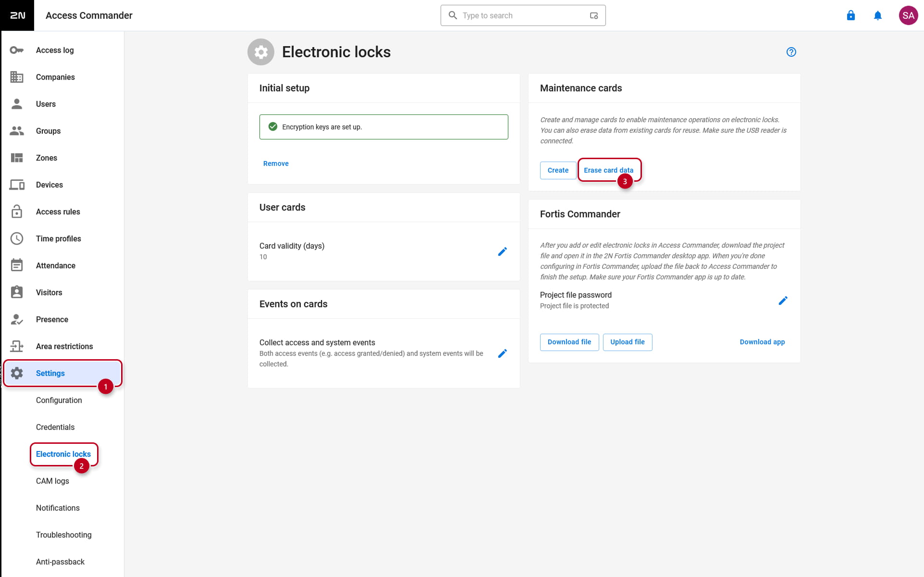Image resolution: width=924 pixels, height=577 pixels.
Task: Open CAM logs settings
Action: coord(52,481)
